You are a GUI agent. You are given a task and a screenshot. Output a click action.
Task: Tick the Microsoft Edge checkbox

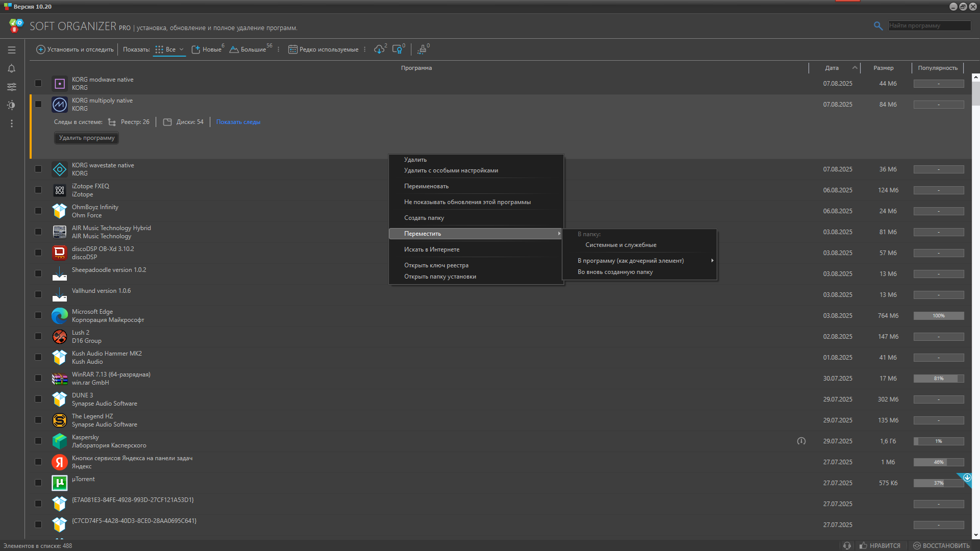click(x=38, y=315)
